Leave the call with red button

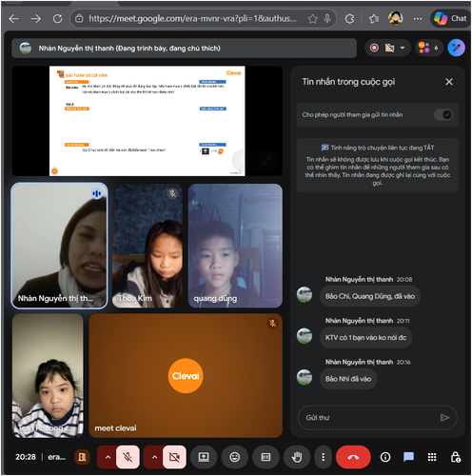353,457
